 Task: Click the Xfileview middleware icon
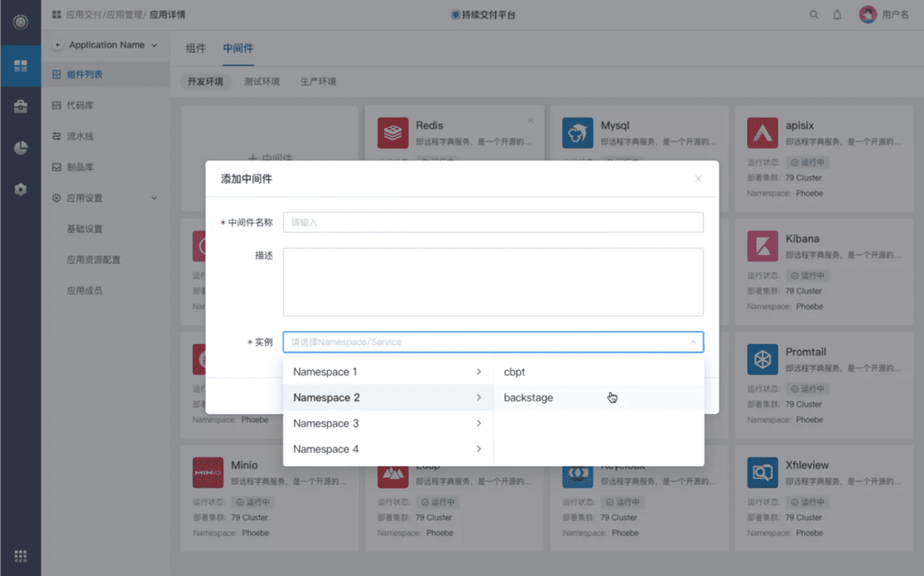763,472
